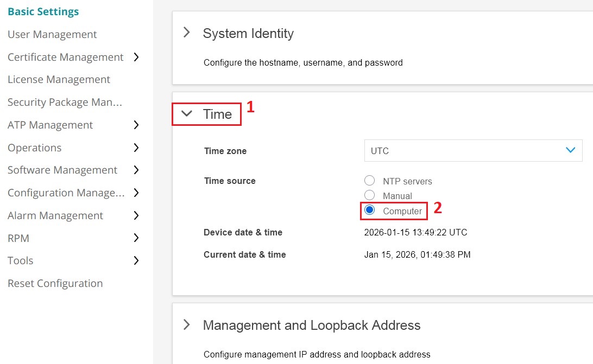Viewport: 593px width, 364px height.
Task: Open Security Package Management
Action: (x=65, y=102)
